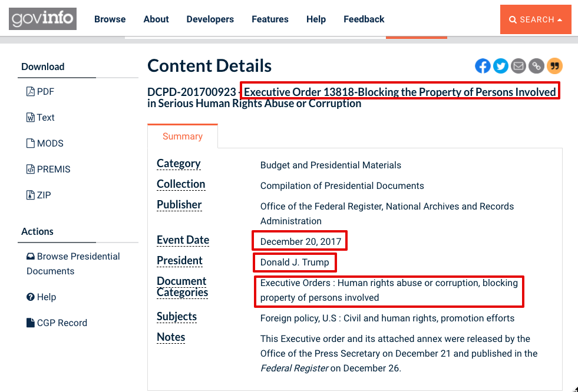Click the Collection field label
The height and width of the screenshot is (392, 578).
(181, 184)
